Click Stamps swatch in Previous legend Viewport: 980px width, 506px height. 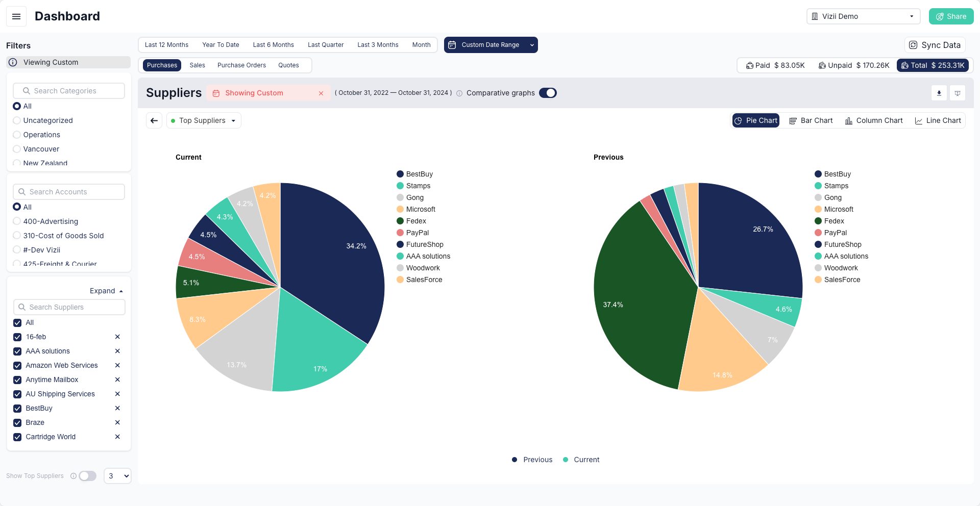click(818, 186)
